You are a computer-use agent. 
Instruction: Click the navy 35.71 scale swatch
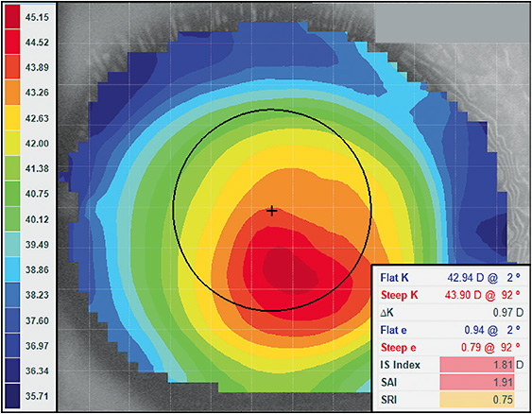pos(12,396)
